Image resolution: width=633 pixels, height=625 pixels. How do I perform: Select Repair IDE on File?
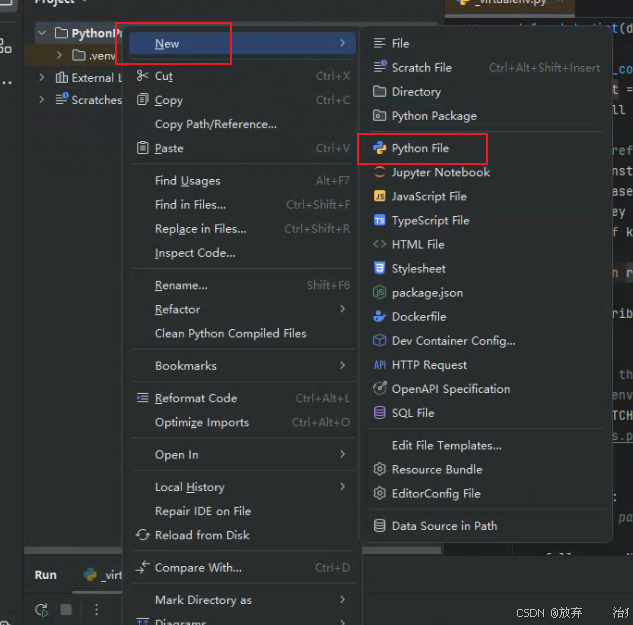click(x=243, y=511)
